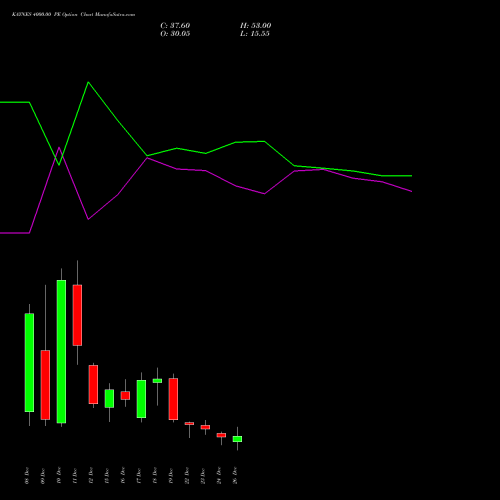Click the open value "O: 30.05"
The image size is (500, 500).
click(x=175, y=34)
